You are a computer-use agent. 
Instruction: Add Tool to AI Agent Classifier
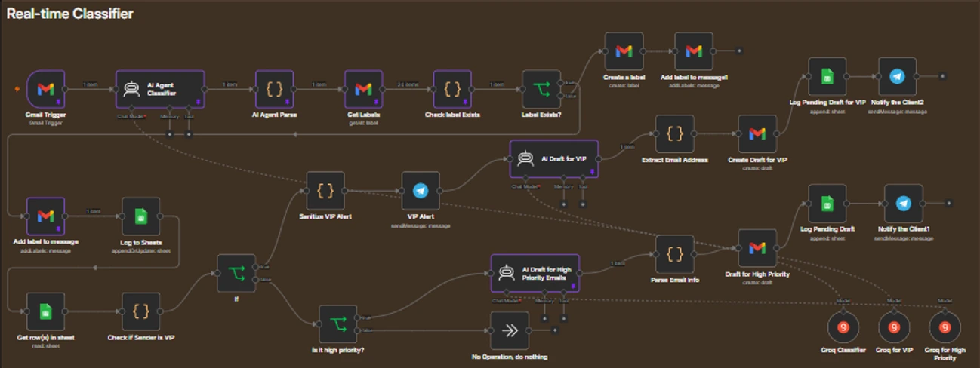(x=188, y=135)
